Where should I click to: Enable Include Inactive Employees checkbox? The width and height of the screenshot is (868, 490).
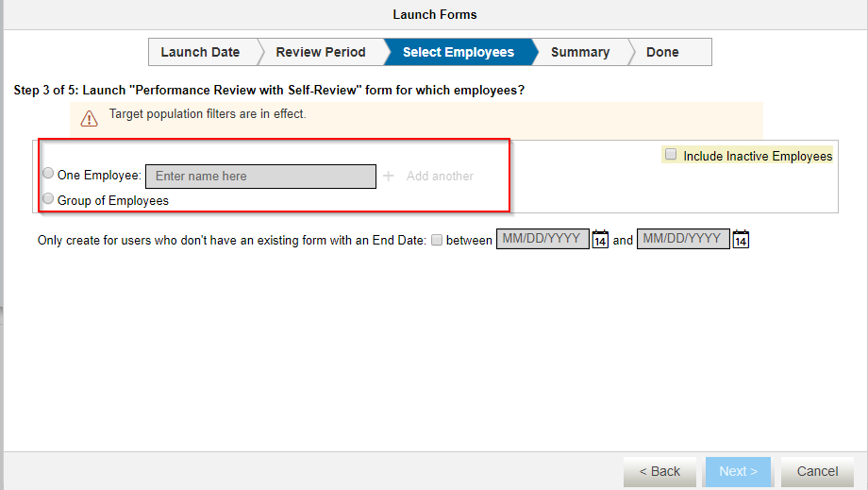coord(671,154)
